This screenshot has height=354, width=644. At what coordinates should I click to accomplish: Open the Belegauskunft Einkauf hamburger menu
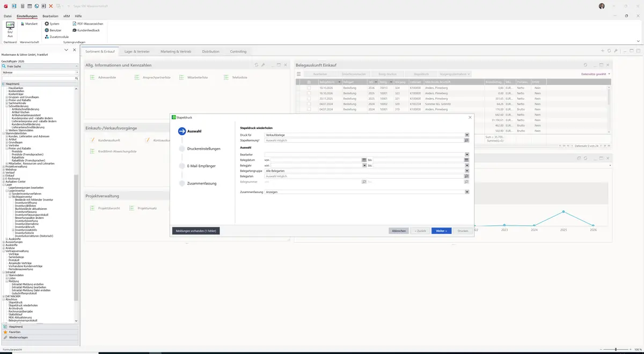point(299,73)
